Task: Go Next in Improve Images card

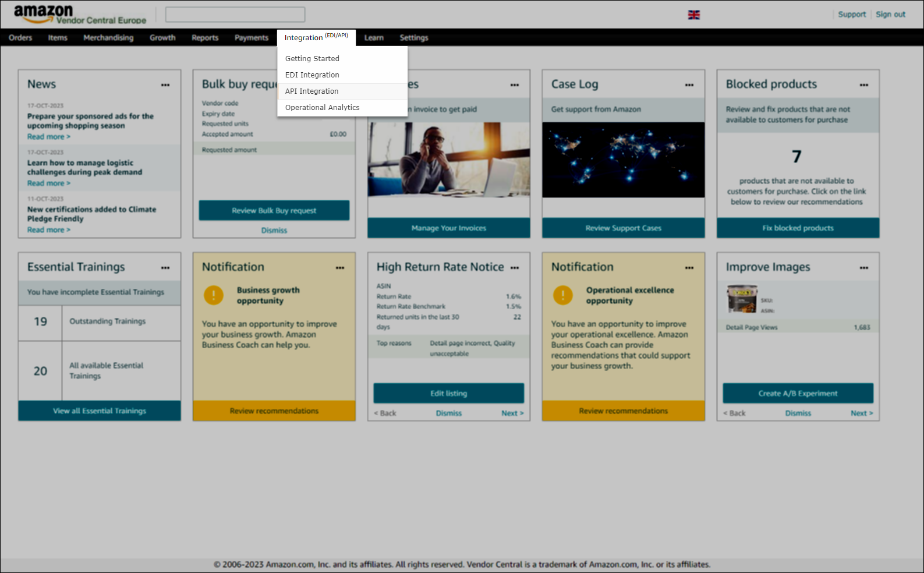Action: point(862,413)
